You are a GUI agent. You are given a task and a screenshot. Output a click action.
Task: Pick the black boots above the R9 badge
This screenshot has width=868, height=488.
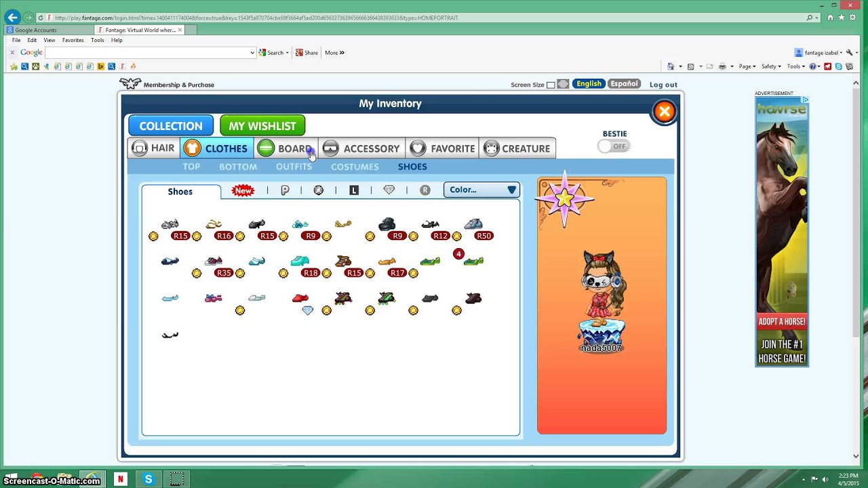coord(387,224)
